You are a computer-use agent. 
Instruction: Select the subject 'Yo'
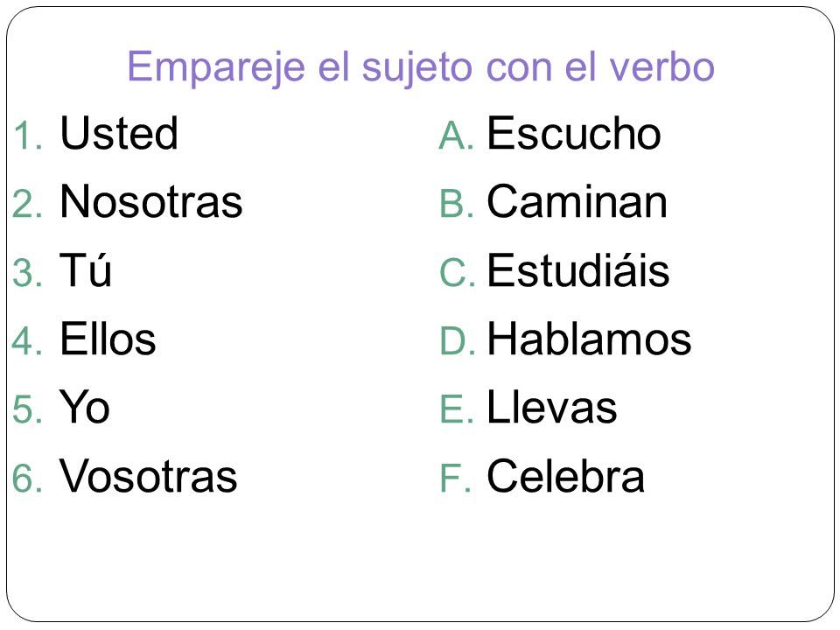(85, 407)
